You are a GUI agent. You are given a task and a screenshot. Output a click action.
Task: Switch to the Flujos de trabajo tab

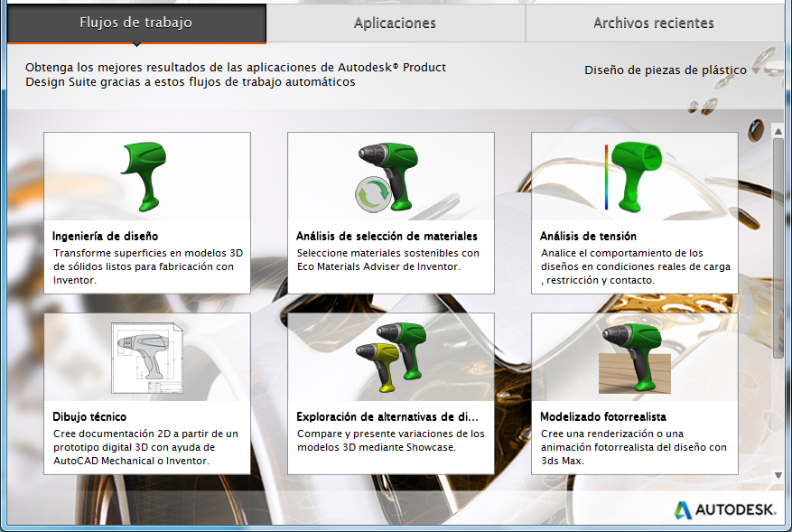tap(136, 23)
